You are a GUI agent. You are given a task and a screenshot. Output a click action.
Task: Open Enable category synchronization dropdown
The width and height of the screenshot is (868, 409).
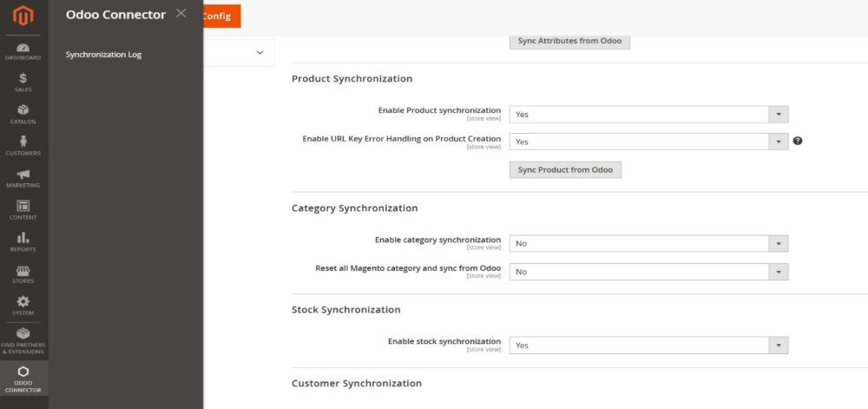pos(648,243)
